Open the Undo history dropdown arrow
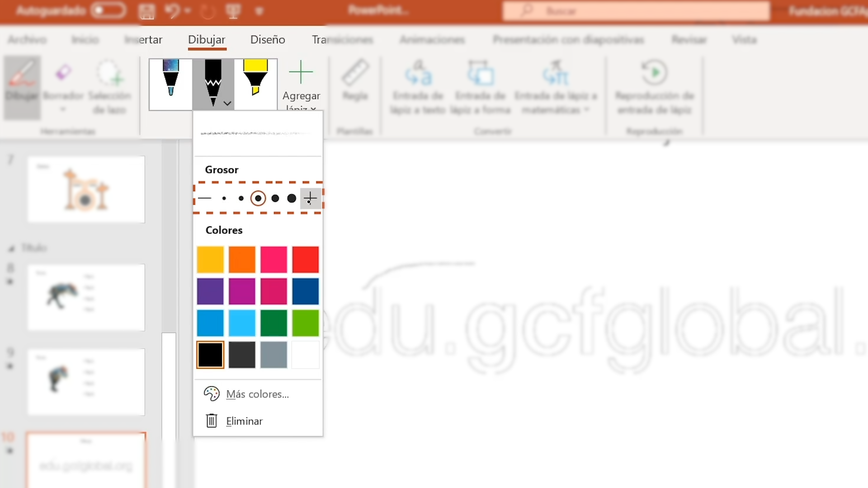 (188, 10)
